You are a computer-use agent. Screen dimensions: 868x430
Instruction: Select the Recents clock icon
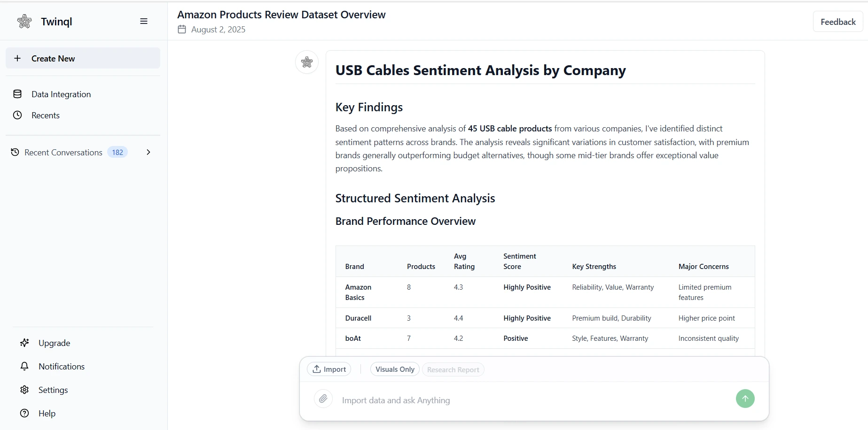click(x=17, y=115)
